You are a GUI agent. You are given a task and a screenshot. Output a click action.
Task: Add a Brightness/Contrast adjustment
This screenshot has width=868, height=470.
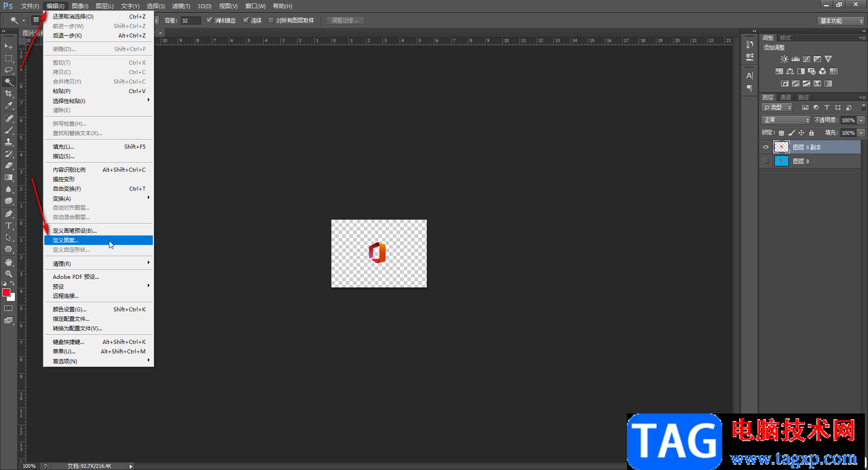pos(784,59)
